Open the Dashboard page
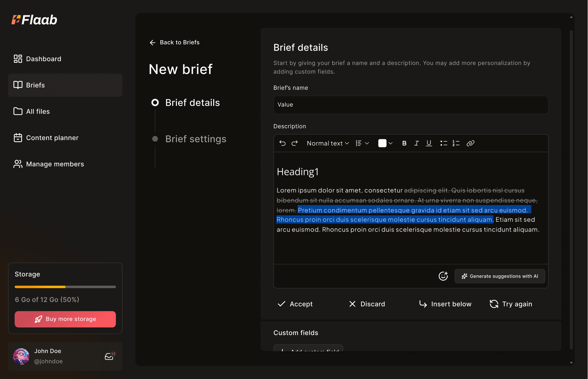 tap(65, 59)
